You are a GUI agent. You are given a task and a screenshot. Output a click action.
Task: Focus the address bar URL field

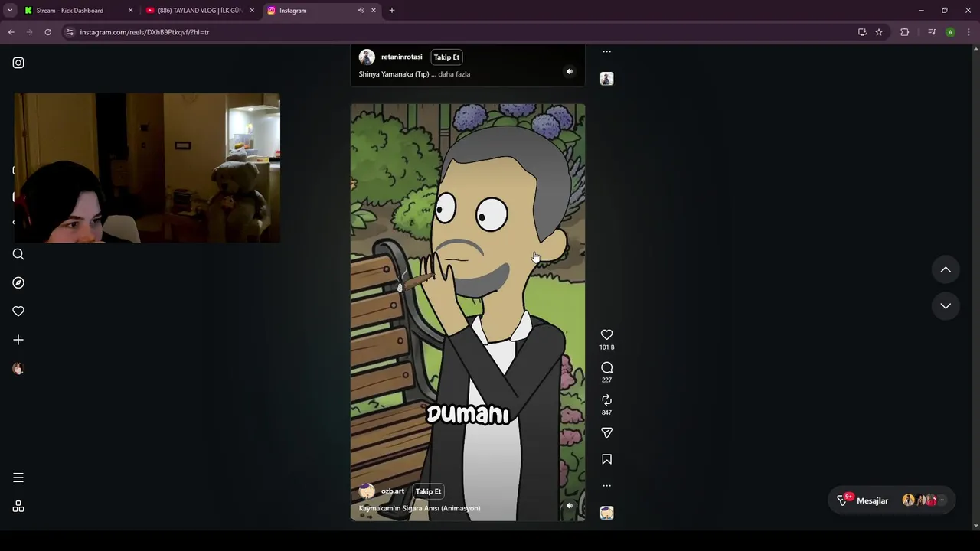click(459, 32)
